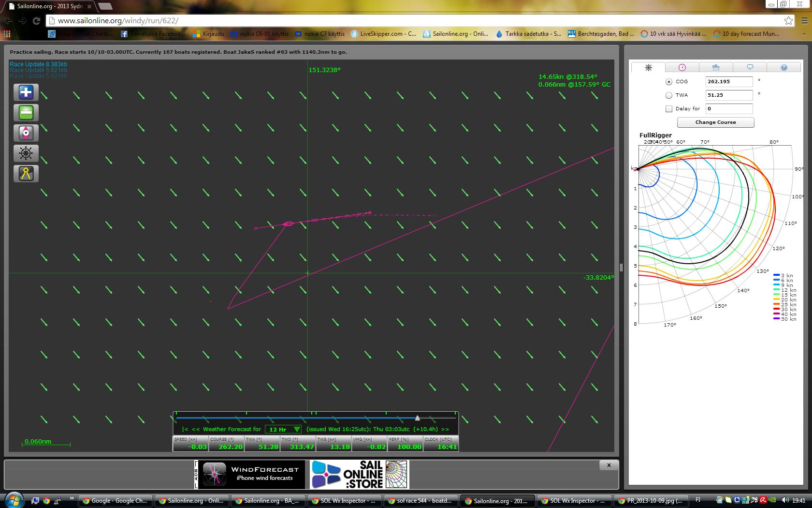Go back in browser history
The height and width of the screenshot is (508, 812).
[x=8, y=21]
